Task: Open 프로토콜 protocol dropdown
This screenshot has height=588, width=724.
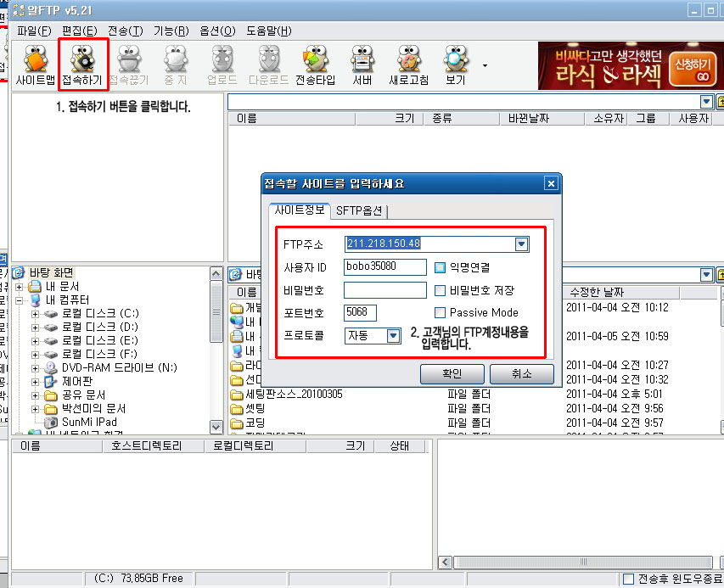Action: click(x=393, y=335)
